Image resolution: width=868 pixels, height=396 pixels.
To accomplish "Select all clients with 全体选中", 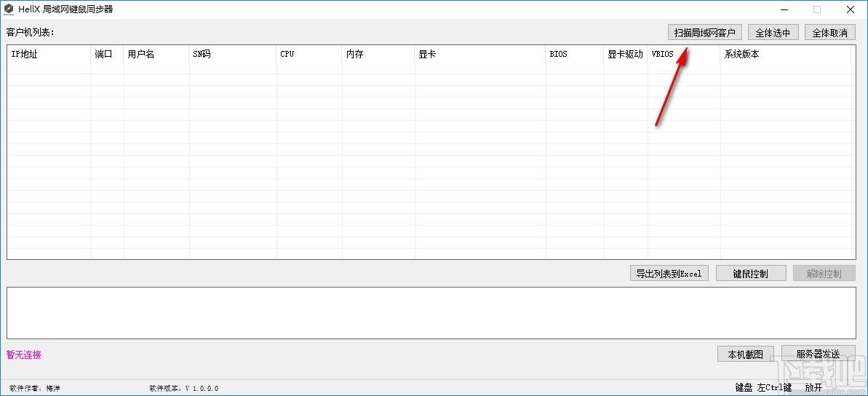I will click(773, 33).
